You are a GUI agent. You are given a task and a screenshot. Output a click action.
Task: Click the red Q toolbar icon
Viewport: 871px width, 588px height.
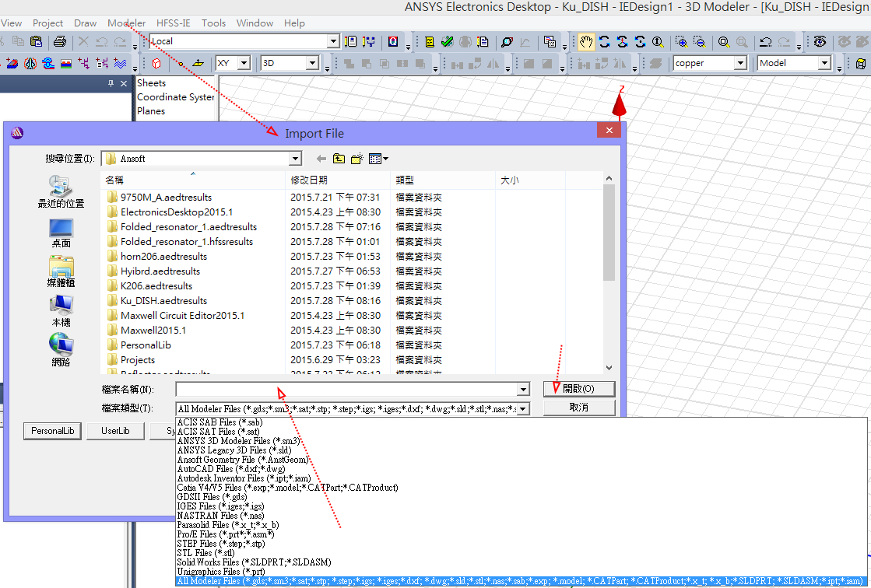(393, 42)
